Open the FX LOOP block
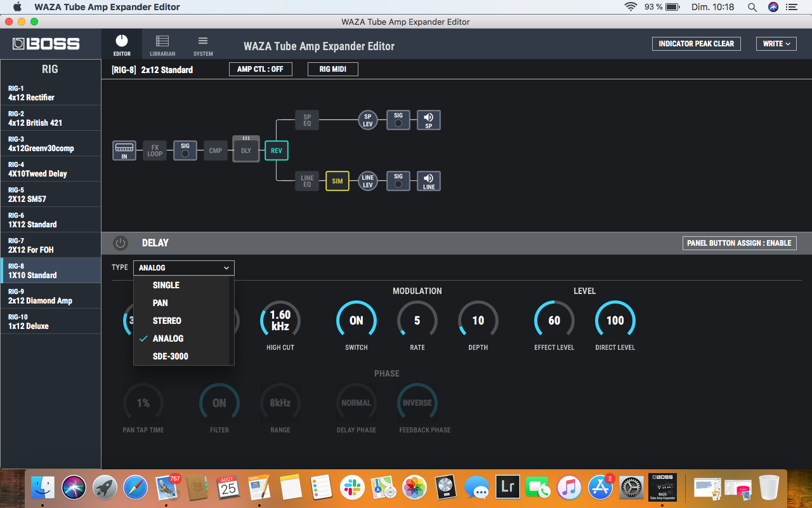Screen dimensions: 812x508 154,150
